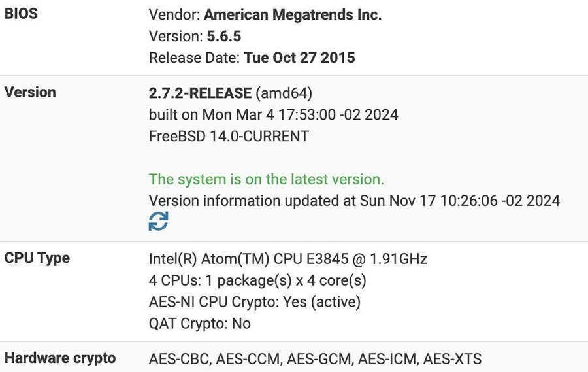Click the Tue Oct 27 2015 release date
The height and width of the screenshot is (372, 588).
300,58
